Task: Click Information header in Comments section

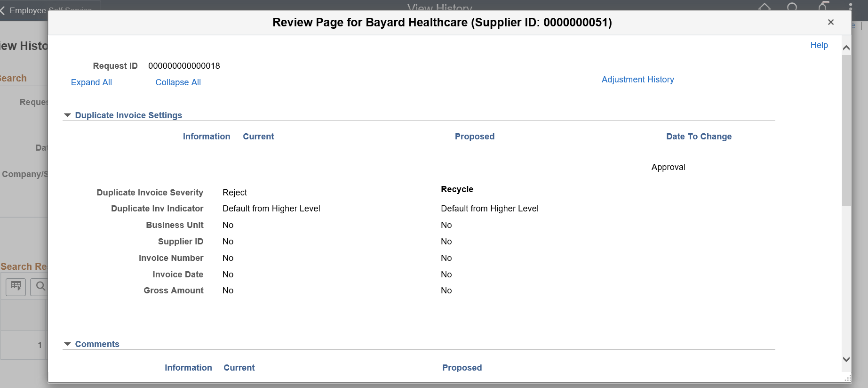Action: point(188,368)
